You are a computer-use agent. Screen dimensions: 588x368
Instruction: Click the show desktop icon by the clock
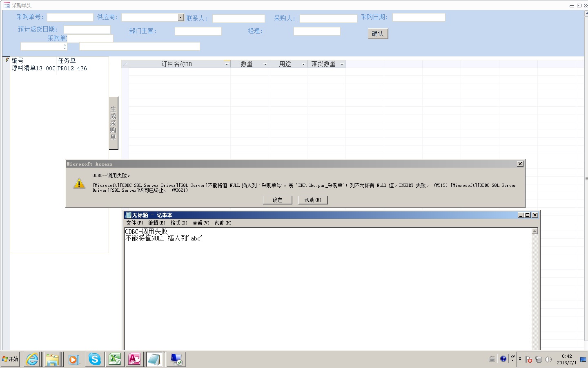(583, 359)
